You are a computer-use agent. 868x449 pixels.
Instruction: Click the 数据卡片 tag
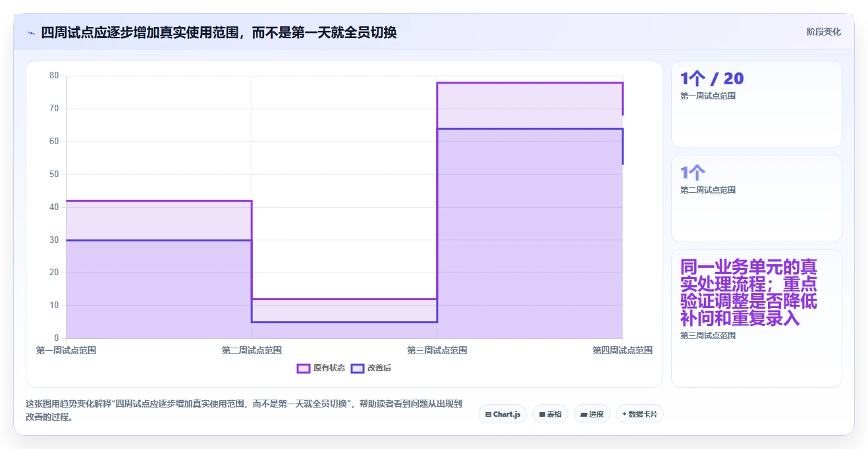tap(639, 414)
